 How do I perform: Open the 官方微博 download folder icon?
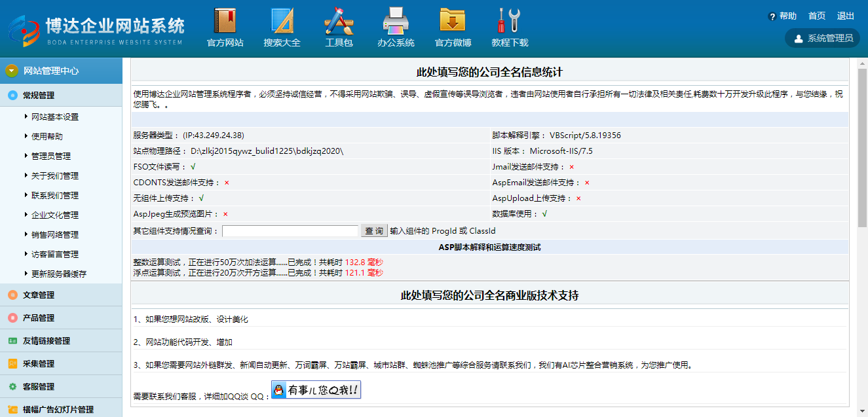[453, 21]
